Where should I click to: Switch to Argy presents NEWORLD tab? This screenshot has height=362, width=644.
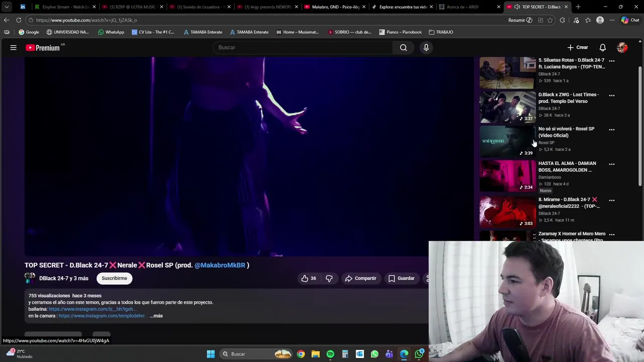267,7
